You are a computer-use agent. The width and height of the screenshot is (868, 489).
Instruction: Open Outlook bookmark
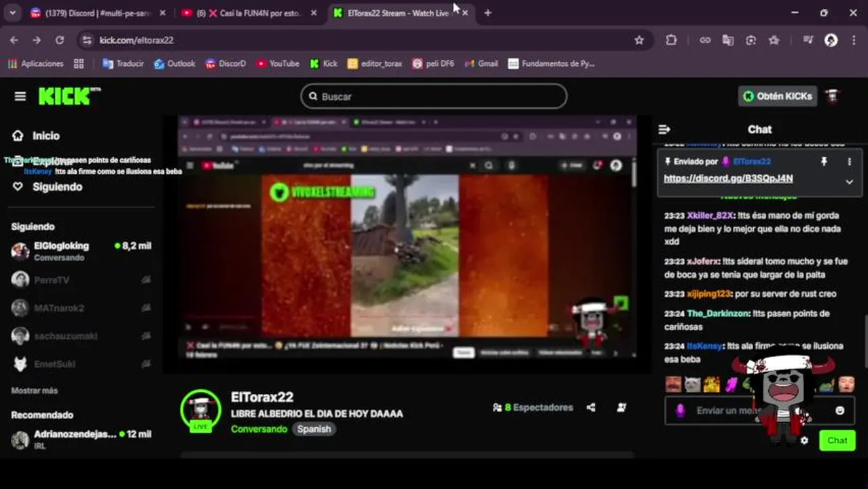click(175, 63)
